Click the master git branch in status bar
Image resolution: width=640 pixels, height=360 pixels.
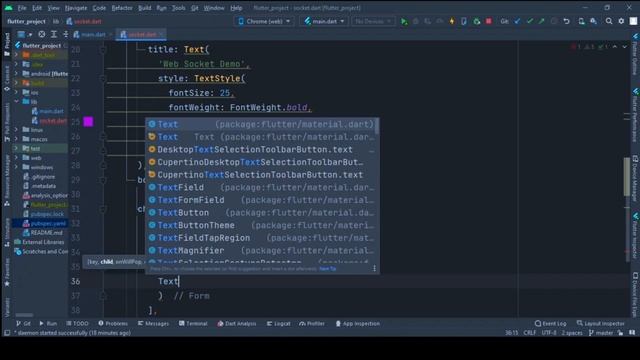click(601, 333)
